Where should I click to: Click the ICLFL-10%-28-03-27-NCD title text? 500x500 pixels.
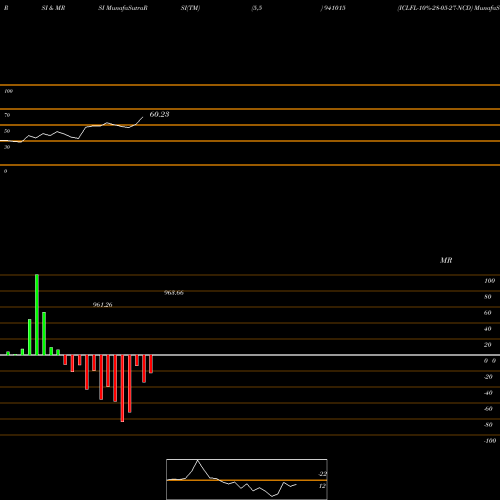435,8
